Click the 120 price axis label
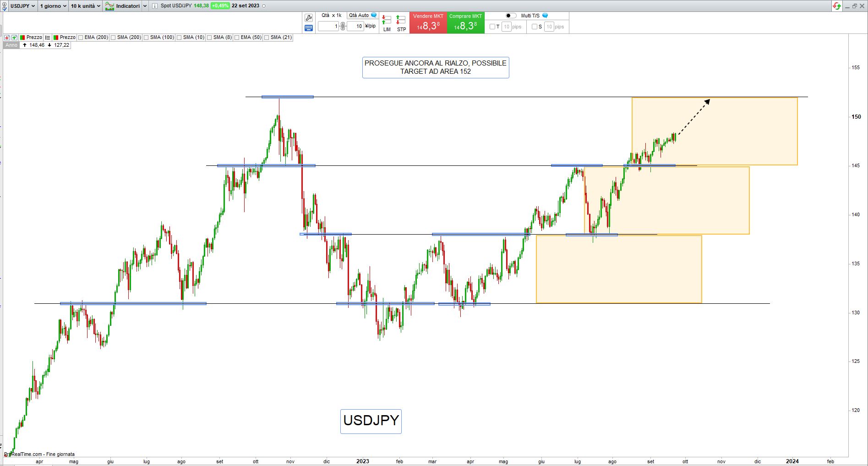Image resolution: width=868 pixels, height=466 pixels. tap(856, 411)
